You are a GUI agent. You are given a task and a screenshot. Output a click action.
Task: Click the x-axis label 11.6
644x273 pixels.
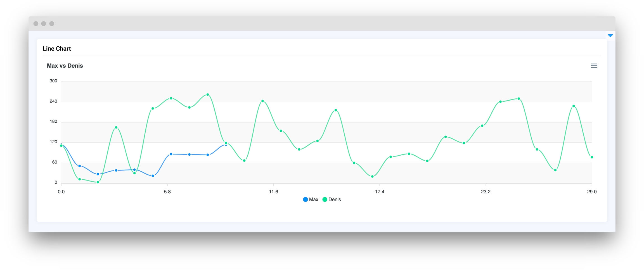(273, 192)
